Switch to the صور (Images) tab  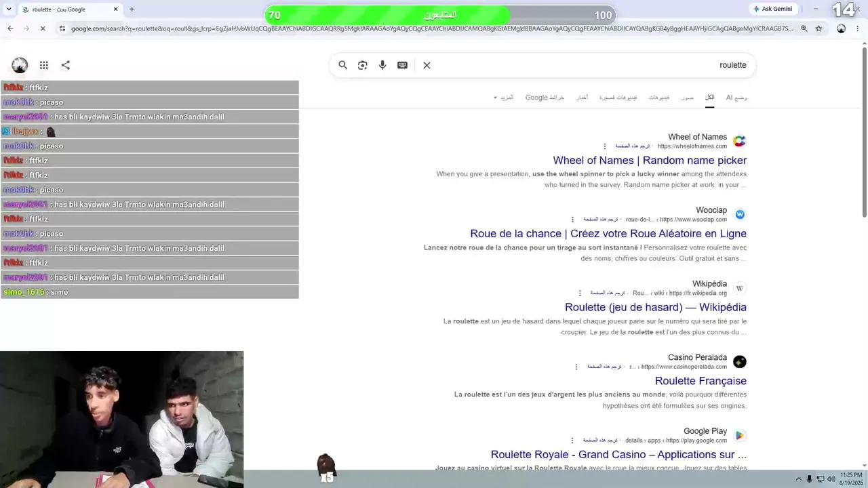[x=687, y=98]
